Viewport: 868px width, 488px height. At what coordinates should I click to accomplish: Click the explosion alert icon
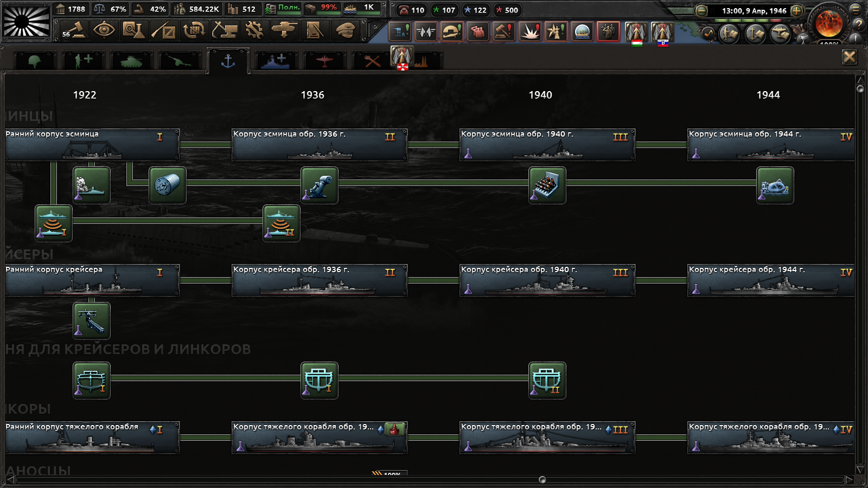pos(530,31)
